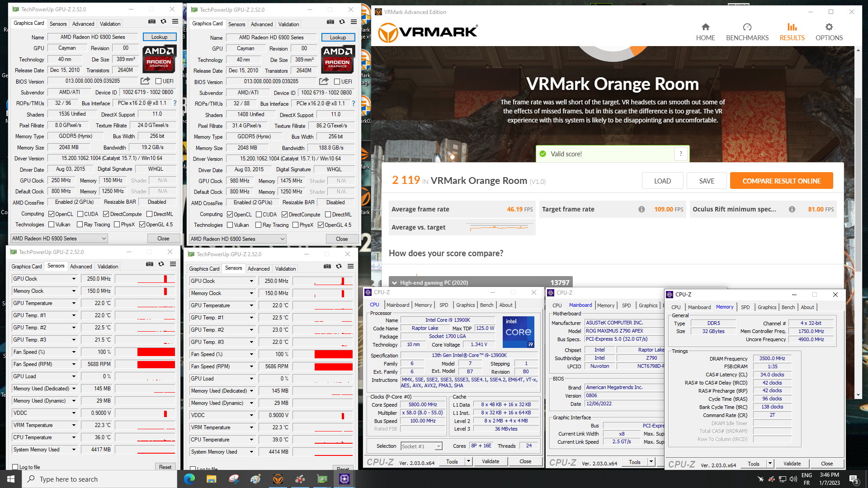Screen dimensions: 868x488
Task: Click Validate in CPU-Z processor window
Action: (491, 461)
